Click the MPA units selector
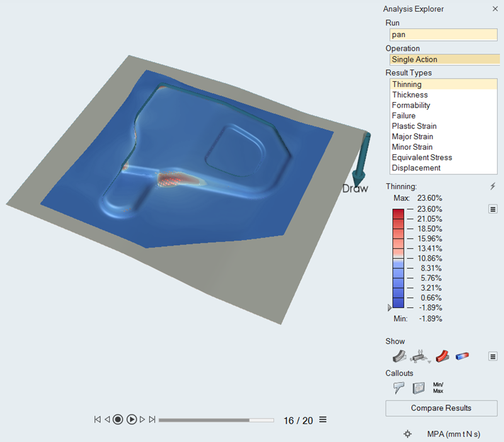 pyautogui.click(x=452, y=434)
